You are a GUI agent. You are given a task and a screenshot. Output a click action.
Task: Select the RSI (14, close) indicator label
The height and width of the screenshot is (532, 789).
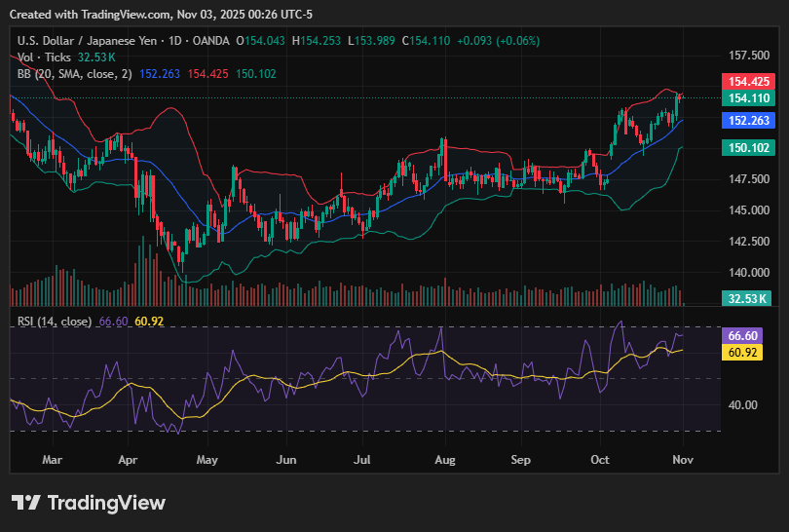point(55,321)
